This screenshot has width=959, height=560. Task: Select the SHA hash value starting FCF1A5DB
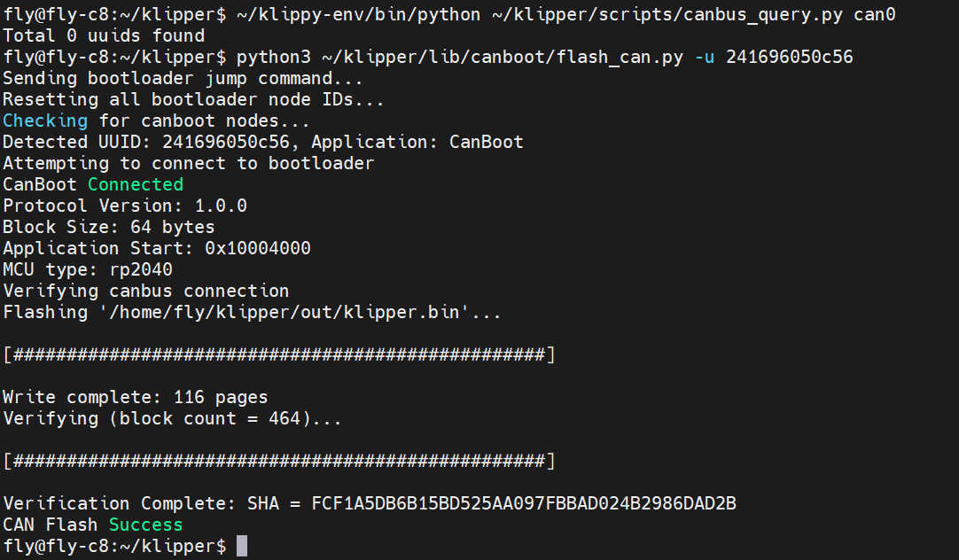(x=524, y=503)
